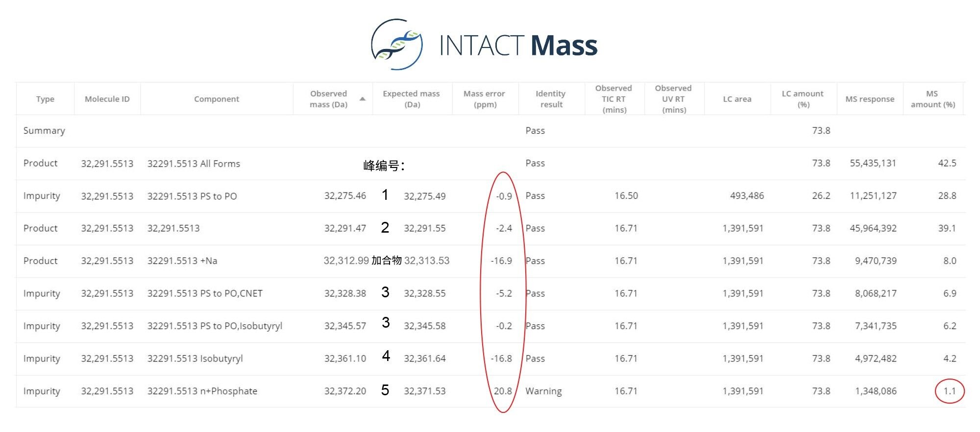
Task: Click expected mass 32,291.55
Action: tap(425, 228)
